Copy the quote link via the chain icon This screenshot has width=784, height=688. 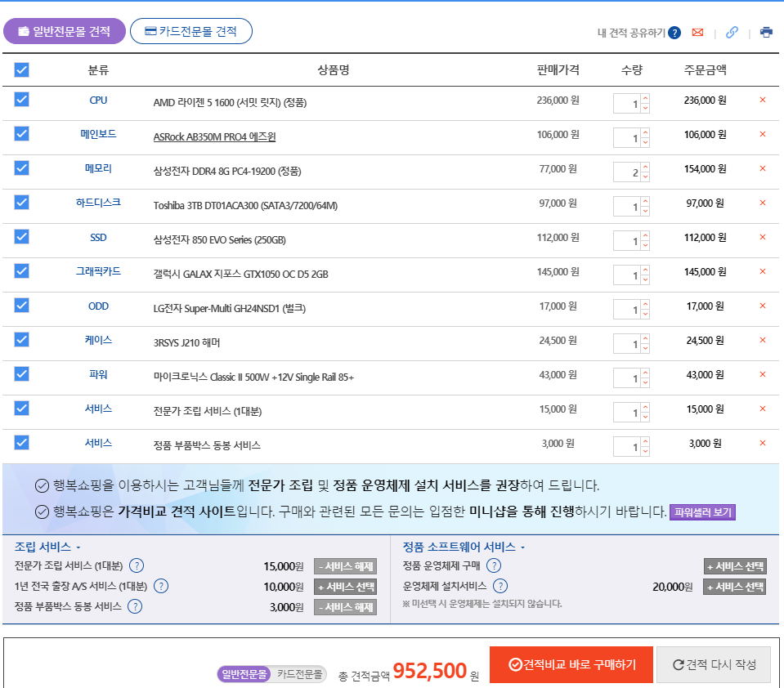click(732, 33)
